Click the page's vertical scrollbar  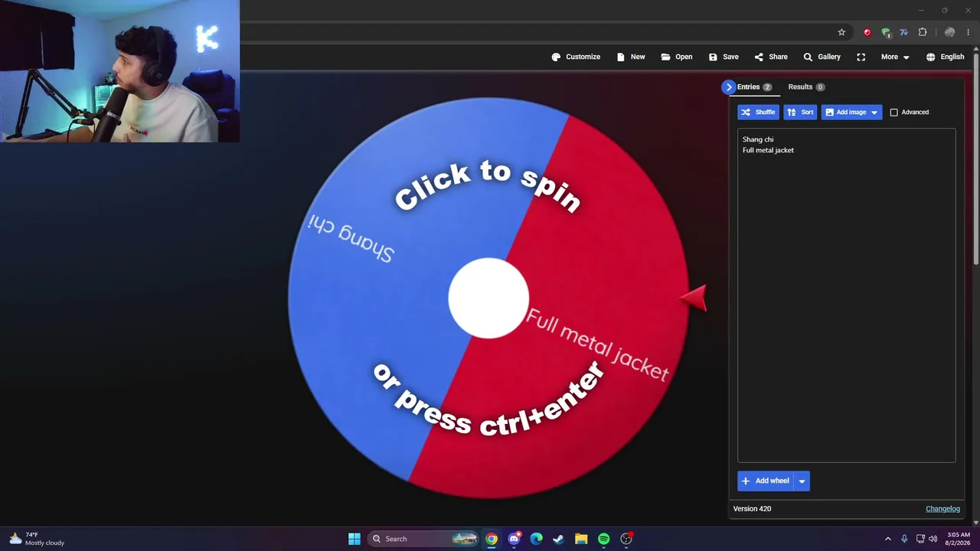point(975,161)
